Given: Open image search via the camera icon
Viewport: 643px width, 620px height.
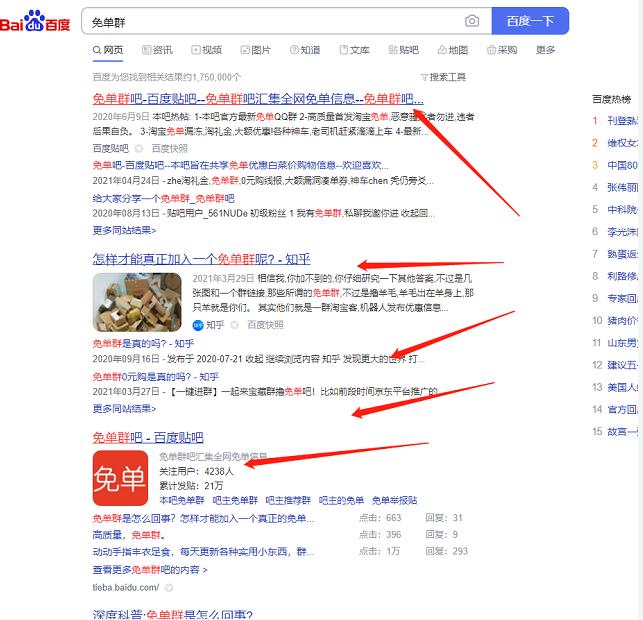Looking at the screenshot, I should coord(472,21).
